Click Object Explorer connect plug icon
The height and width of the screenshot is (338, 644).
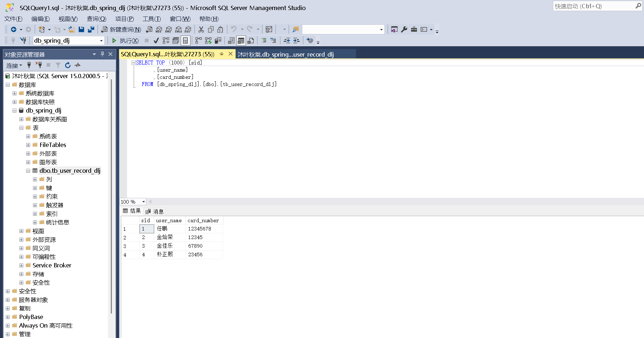(29, 65)
